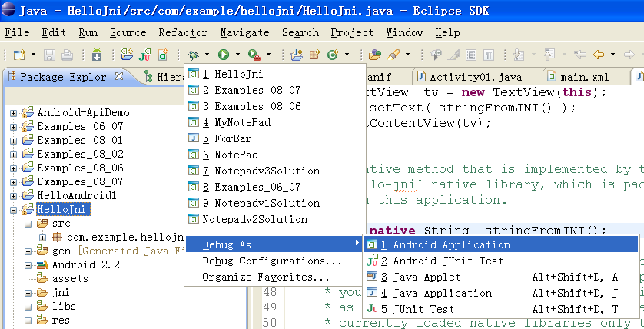Click the External Tools run icon
This screenshot has width=644, height=329.
point(254,55)
